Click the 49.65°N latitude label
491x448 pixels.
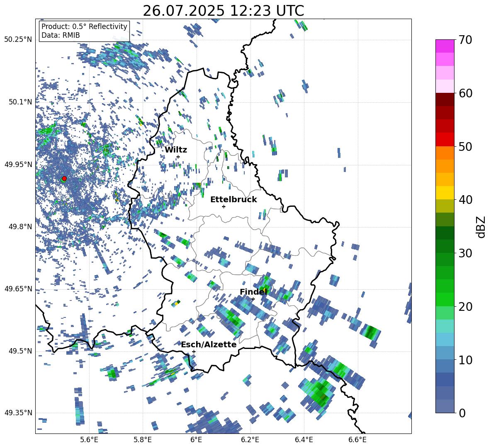(18, 288)
